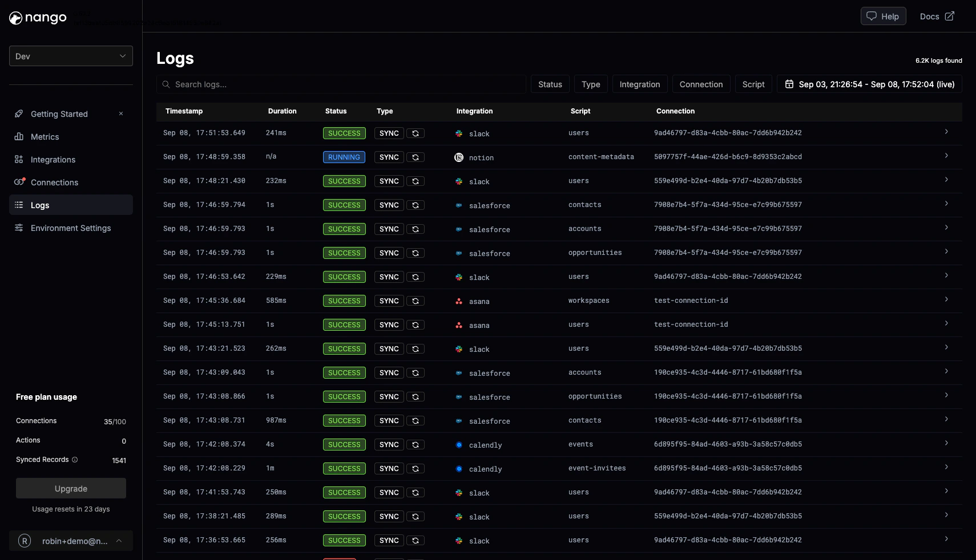Image resolution: width=976 pixels, height=560 pixels.
Task: Dismiss the Getting Started item
Action: click(121, 113)
